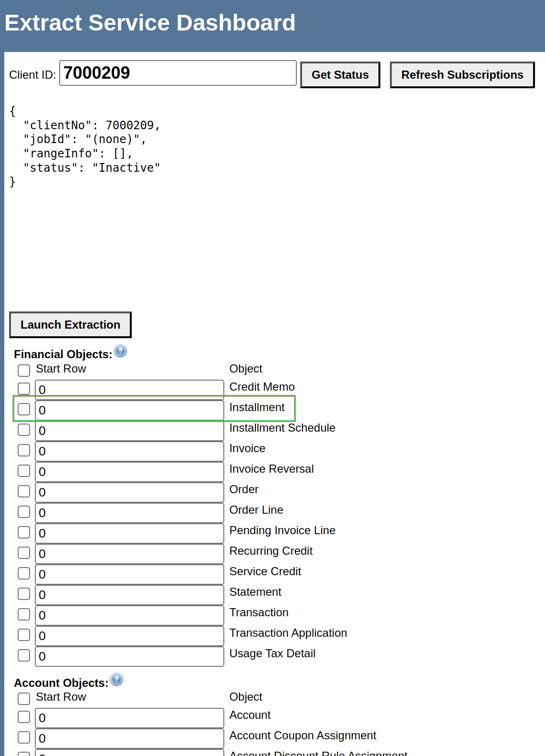545x756 pixels.
Task: Click the Extract Service Dashboard heading
Action: (150, 23)
